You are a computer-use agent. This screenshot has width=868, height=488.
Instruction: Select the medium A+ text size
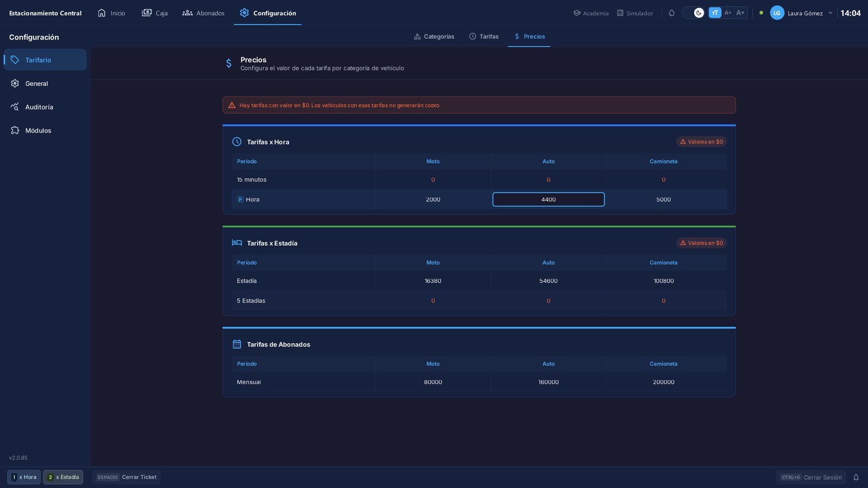tap(728, 13)
